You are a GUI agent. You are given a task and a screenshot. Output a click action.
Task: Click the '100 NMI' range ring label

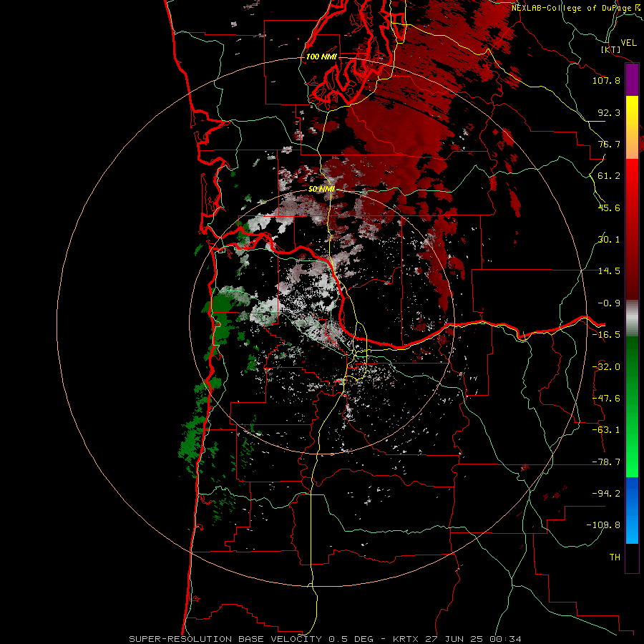tap(321, 57)
